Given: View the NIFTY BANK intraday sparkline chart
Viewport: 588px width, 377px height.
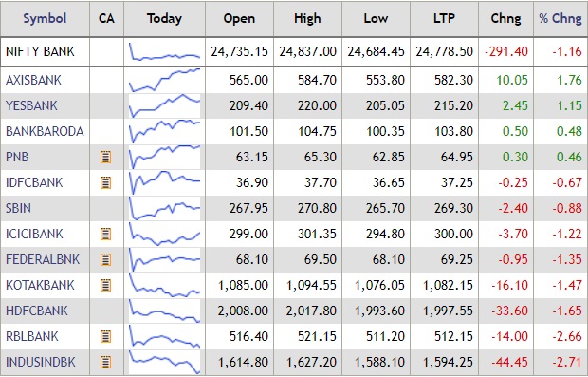Looking at the screenshot, I should (x=164, y=52).
